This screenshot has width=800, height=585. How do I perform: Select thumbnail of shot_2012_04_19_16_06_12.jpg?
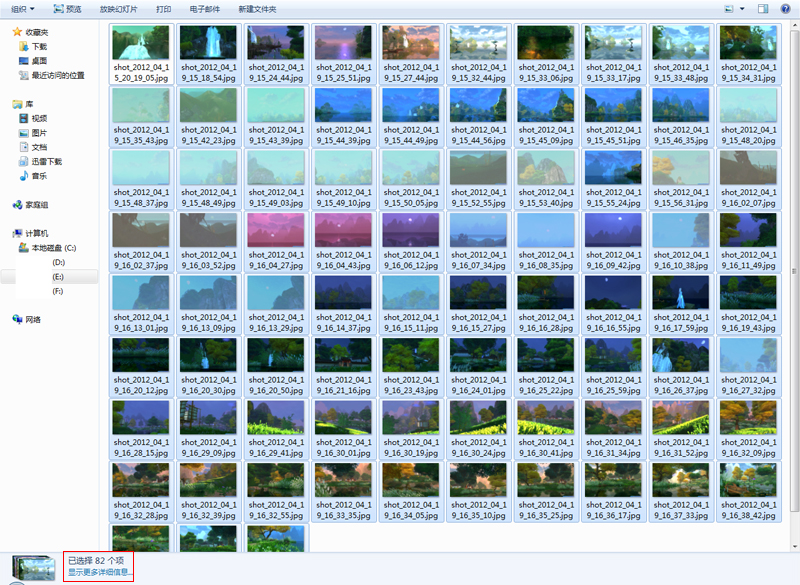click(411, 230)
